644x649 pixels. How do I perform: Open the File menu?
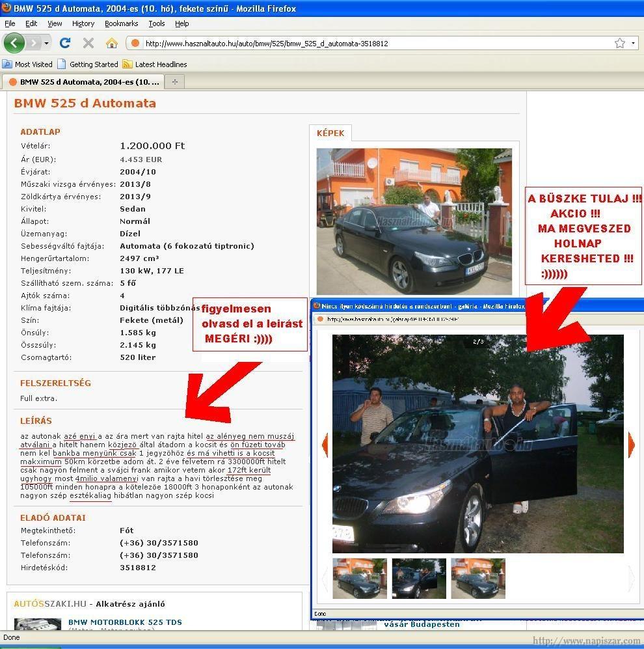[x=10, y=23]
